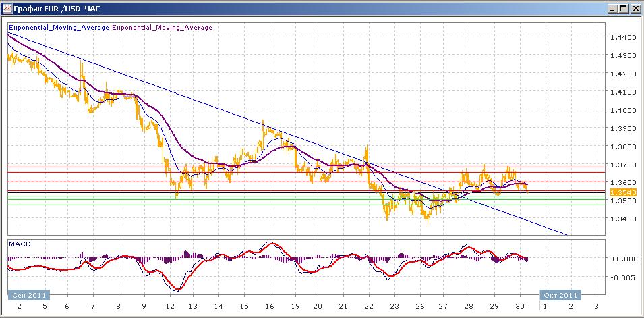The image size is (644, 318).
Task: Click date 30 on the time axis
Action: click(518, 306)
